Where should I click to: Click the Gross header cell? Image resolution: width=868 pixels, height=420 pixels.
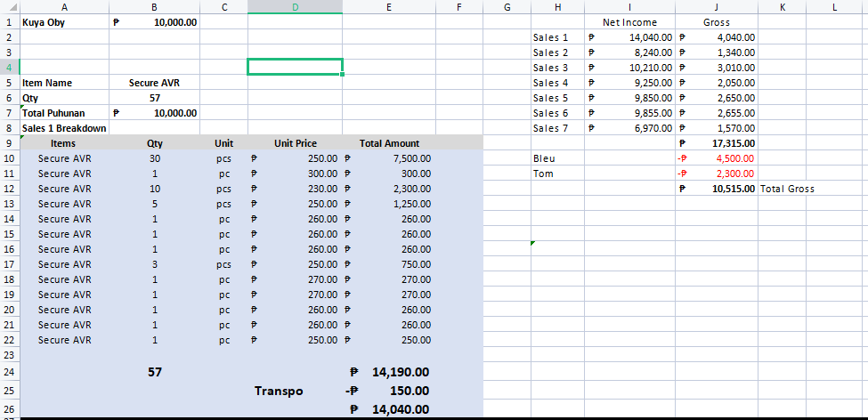pos(717,22)
